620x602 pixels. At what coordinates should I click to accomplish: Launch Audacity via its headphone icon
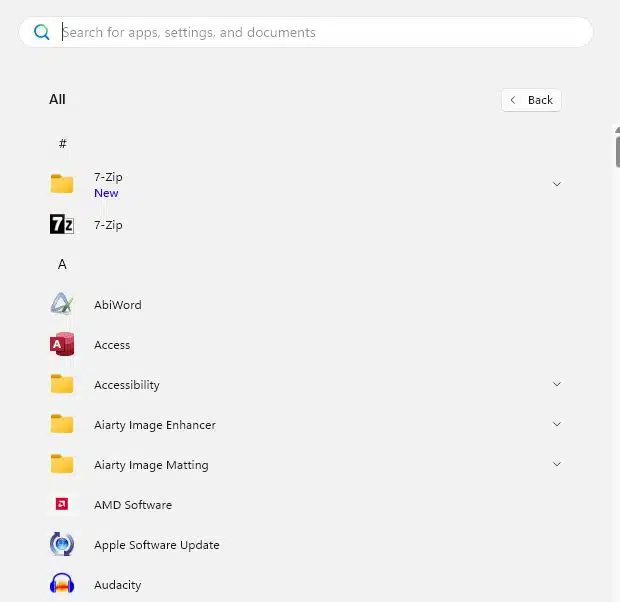pyautogui.click(x=62, y=585)
